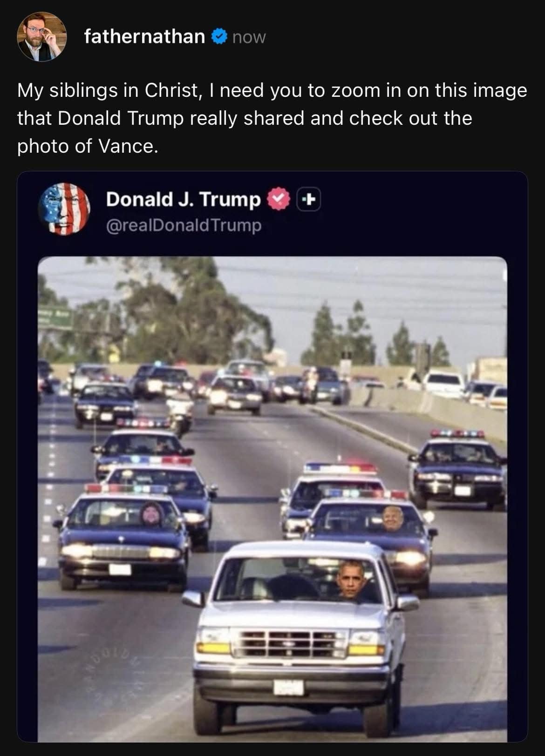Tap the blue verified badge beside fathernathan
The image size is (545, 756).
pyautogui.click(x=219, y=36)
